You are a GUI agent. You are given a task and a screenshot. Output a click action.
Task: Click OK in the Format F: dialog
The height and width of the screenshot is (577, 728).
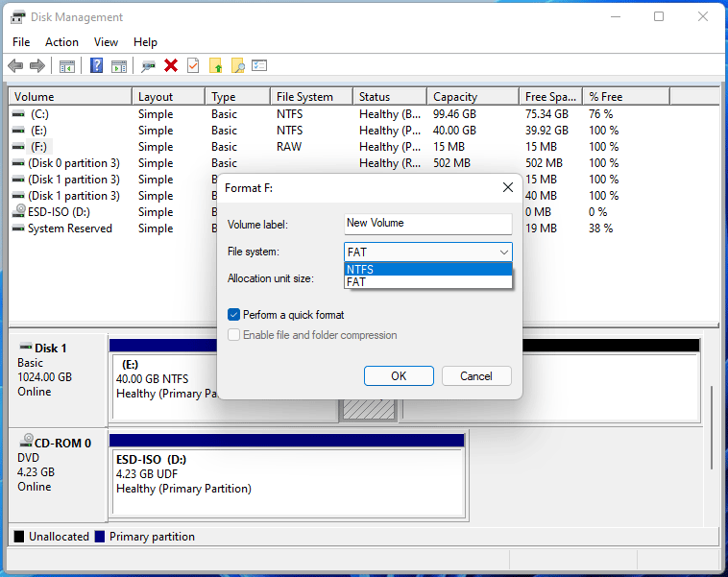tap(399, 376)
